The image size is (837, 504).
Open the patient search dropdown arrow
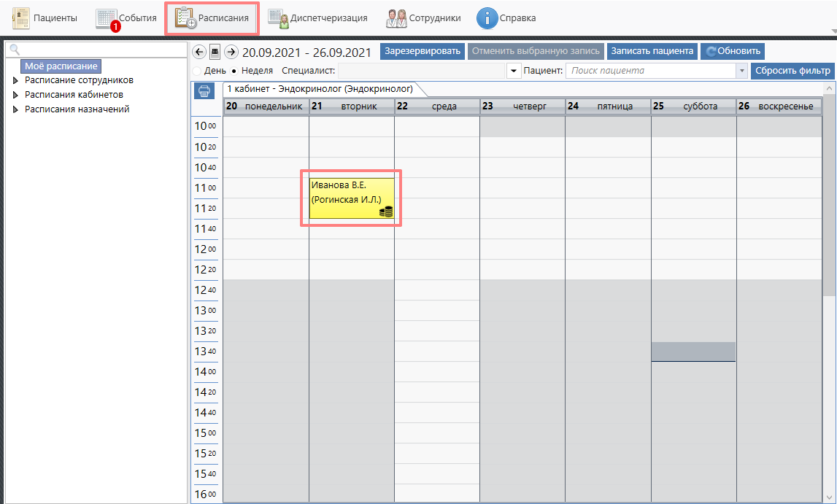(742, 71)
